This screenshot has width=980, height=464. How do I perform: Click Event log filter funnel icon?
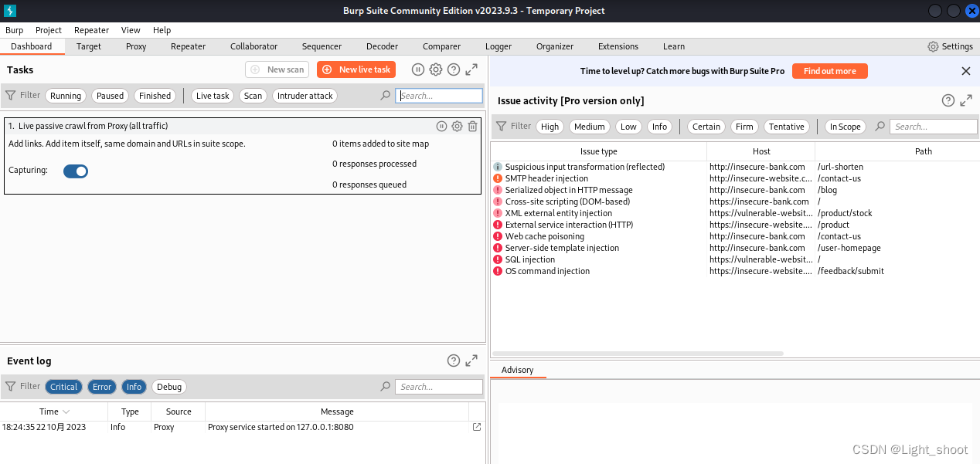pyautogui.click(x=11, y=386)
